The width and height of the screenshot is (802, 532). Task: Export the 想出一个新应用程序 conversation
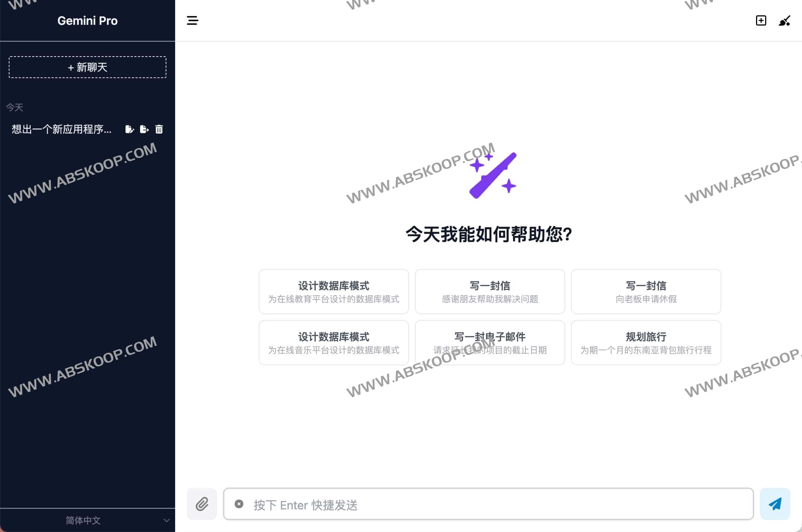point(144,130)
